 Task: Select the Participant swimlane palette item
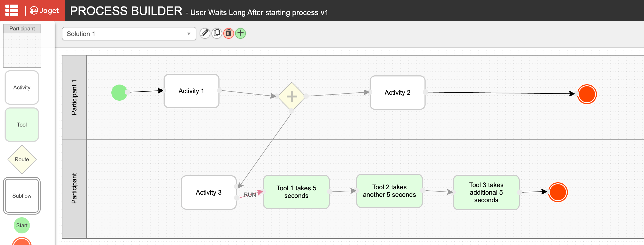pyautogui.click(x=22, y=46)
